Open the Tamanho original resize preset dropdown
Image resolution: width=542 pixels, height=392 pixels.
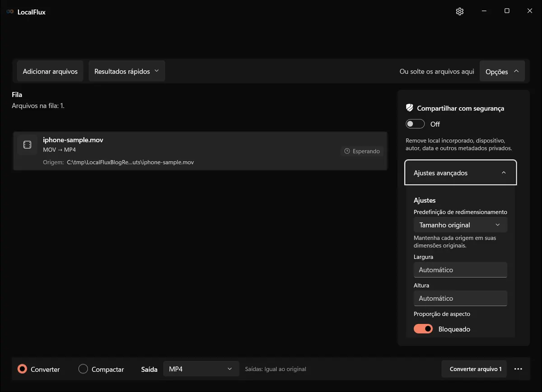(460, 225)
